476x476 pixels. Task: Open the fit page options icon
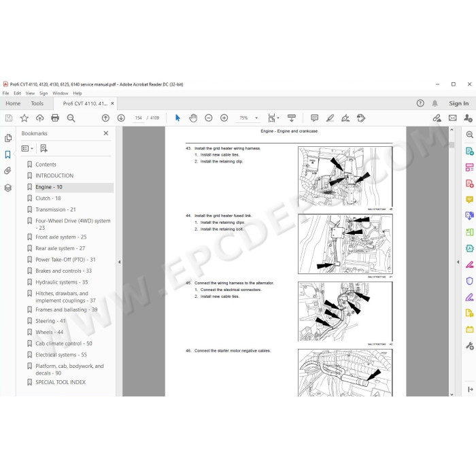[273, 118]
